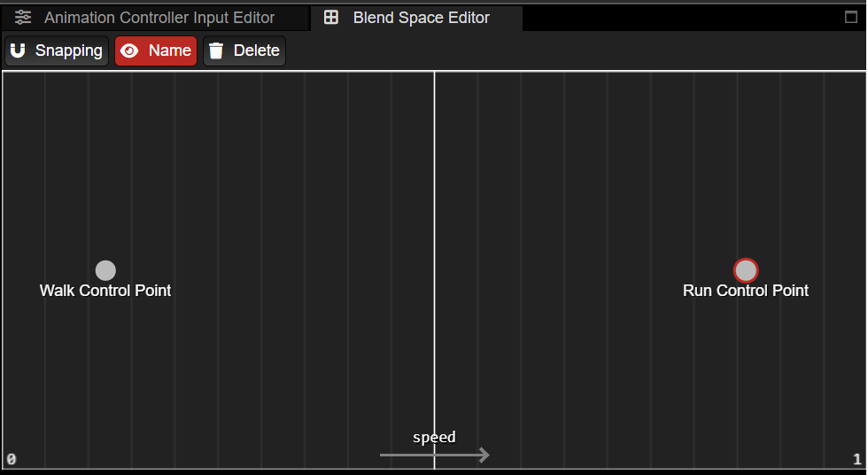The image size is (868, 475).
Task: Select the Walk control point circle
Action: 105,270
